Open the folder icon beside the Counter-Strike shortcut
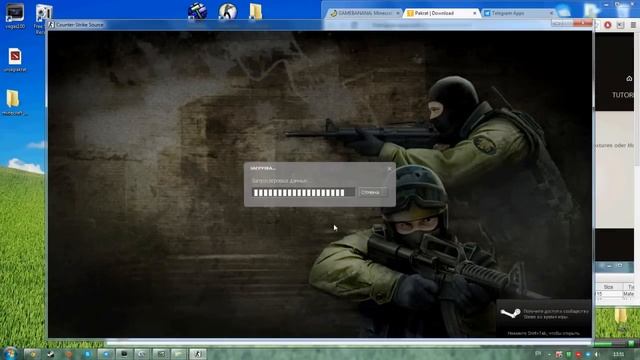The height and width of the screenshot is (360, 640). coord(256,11)
